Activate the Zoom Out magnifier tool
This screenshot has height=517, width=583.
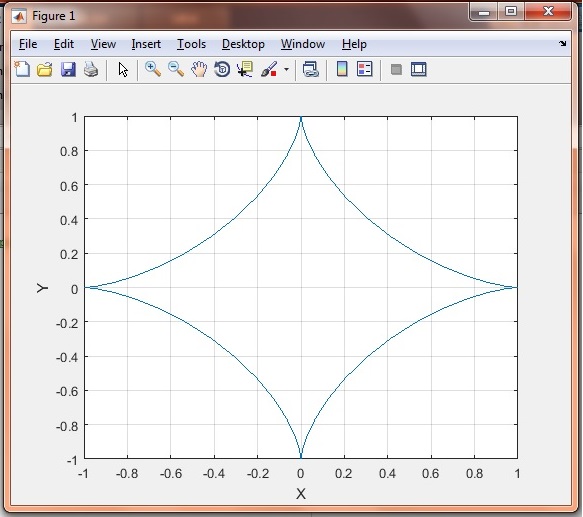176,70
